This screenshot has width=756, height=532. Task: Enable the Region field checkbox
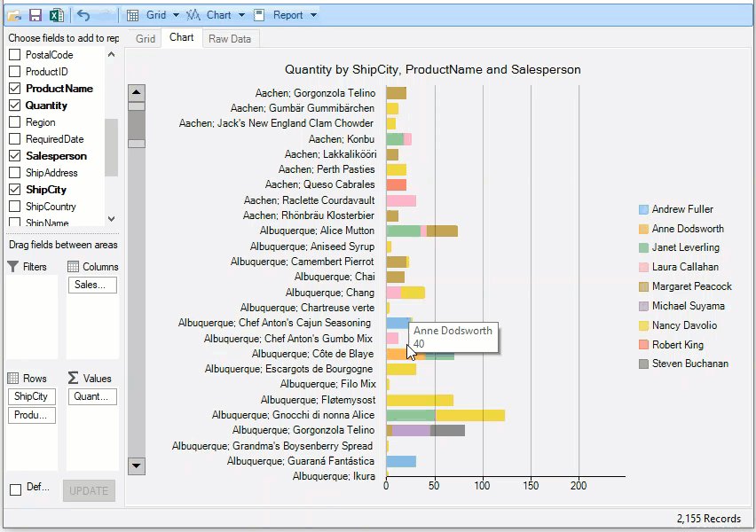[x=14, y=122]
